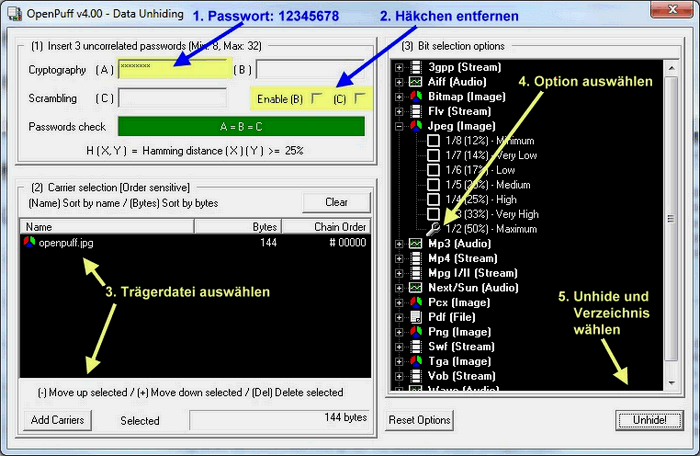Viewport: 700px width, 456px height.
Task: Focus the Scrambling (C) password field
Action: click(x=172, y=98)
